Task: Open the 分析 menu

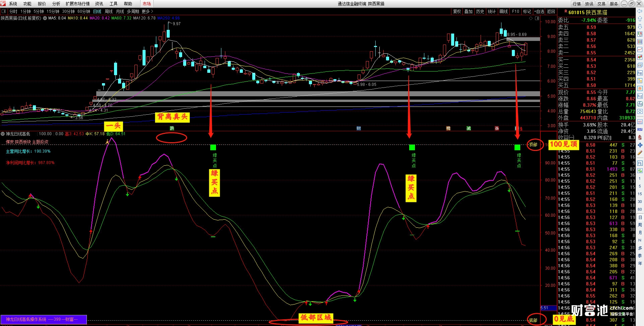Action: (56, 4)
